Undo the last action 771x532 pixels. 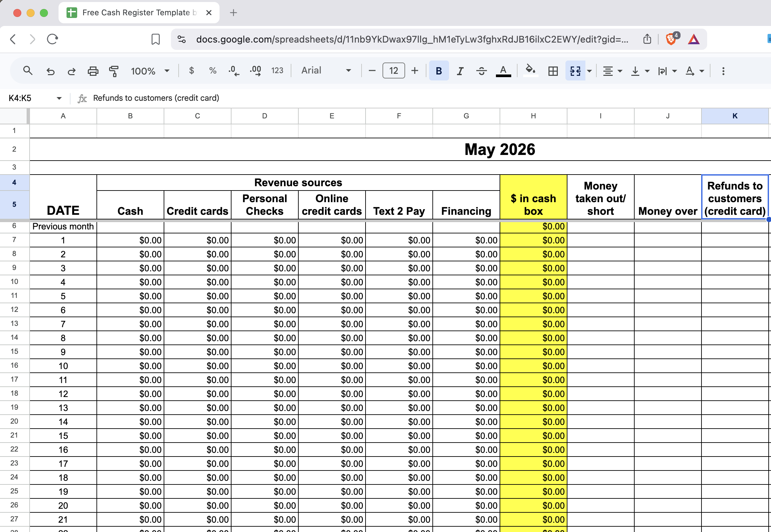pos(50,71)
